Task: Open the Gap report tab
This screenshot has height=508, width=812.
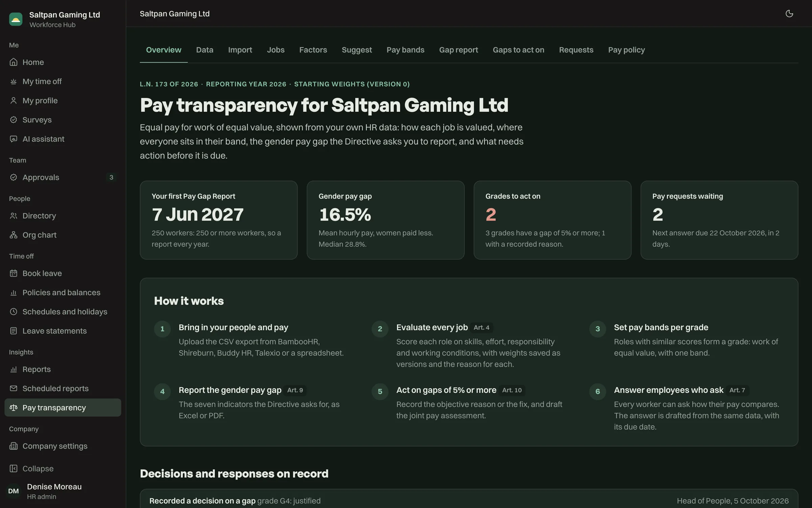Action: (458, 50)
